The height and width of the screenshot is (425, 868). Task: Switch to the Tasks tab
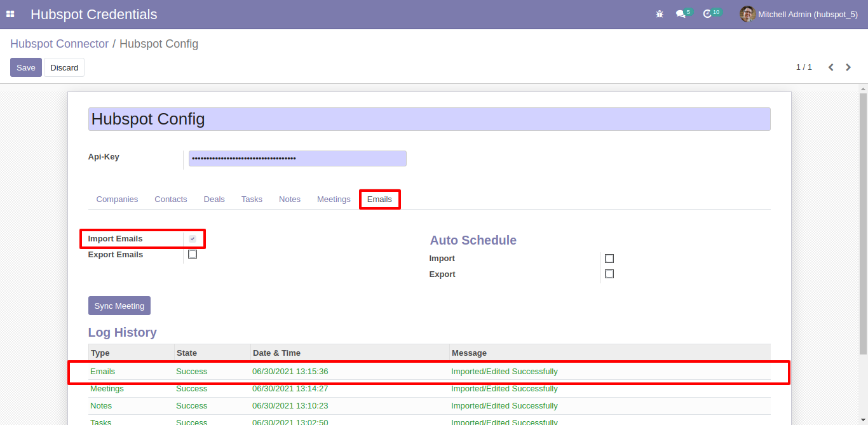[x=252, y=199]
